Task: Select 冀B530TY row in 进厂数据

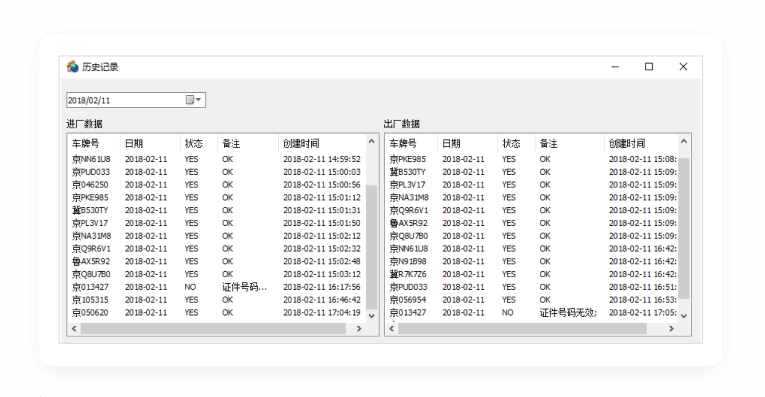Action: (x=217, y=210)
